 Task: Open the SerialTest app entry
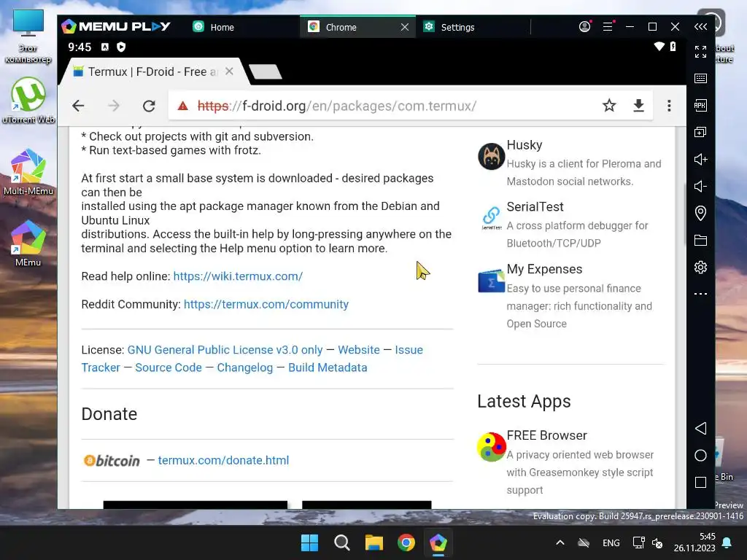pos(570,225)
